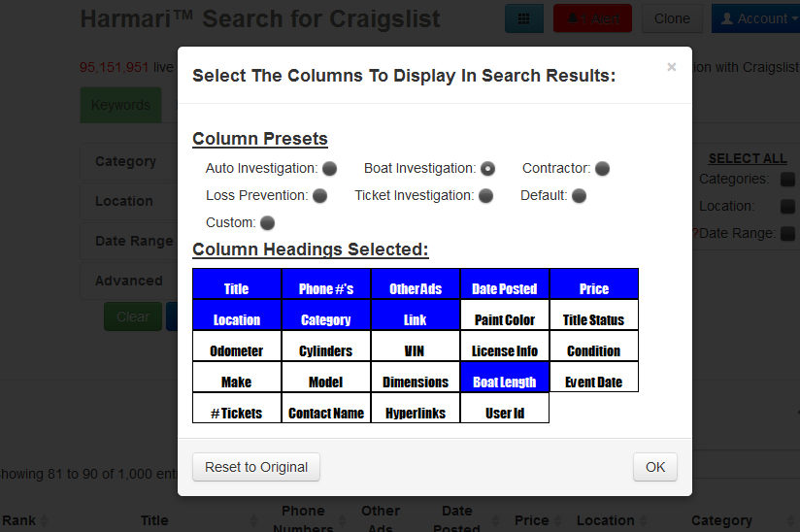The image size is (800, 532).
Task: Choose the Custom preset radio button
Action: pyautogui.click(x=267, y=223)
